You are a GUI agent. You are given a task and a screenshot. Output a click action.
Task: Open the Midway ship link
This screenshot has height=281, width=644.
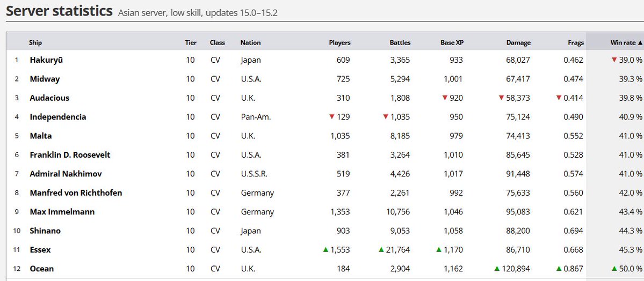(x=45, y=79)
